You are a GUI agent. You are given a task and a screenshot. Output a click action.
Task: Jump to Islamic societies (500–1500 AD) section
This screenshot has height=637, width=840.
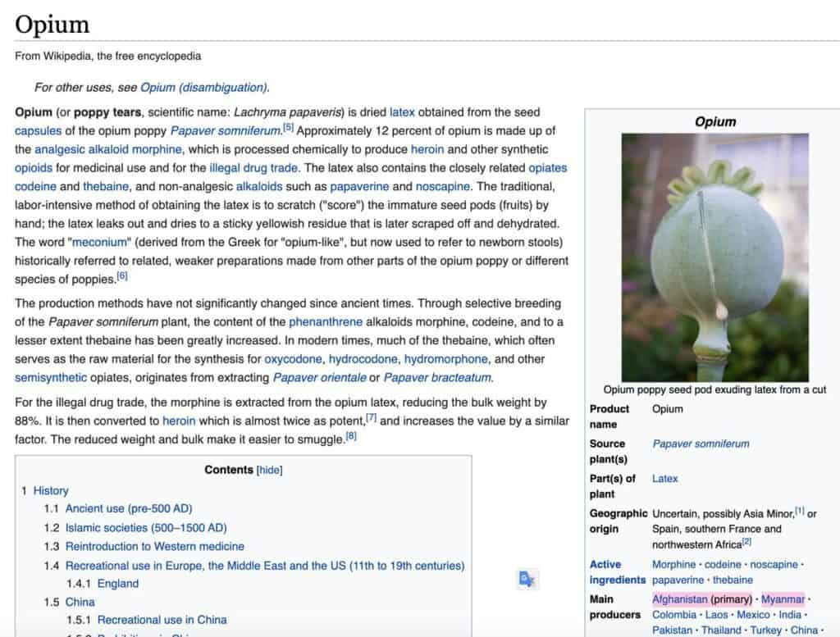coord(146,528)
